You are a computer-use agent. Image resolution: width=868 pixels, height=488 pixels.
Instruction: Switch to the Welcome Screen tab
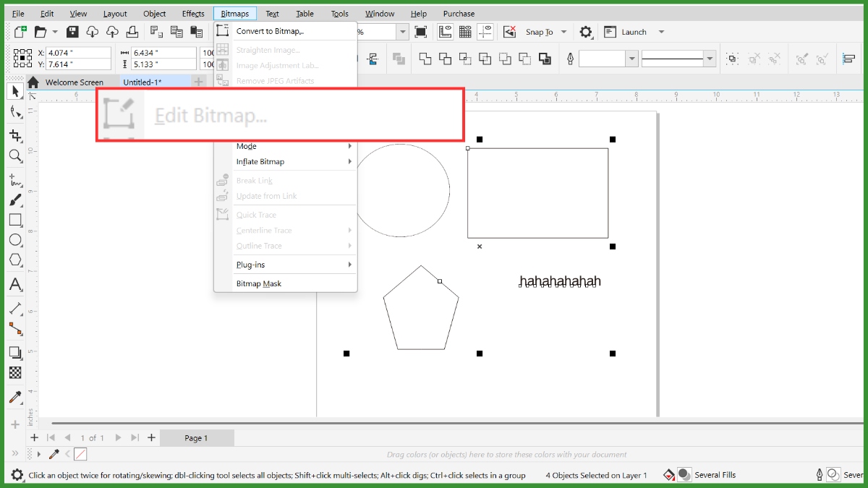click(74, 82)
